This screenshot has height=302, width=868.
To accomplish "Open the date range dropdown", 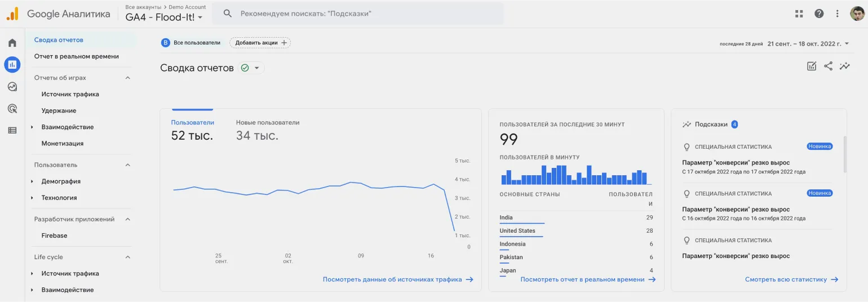I will click(x=808, y=43).
